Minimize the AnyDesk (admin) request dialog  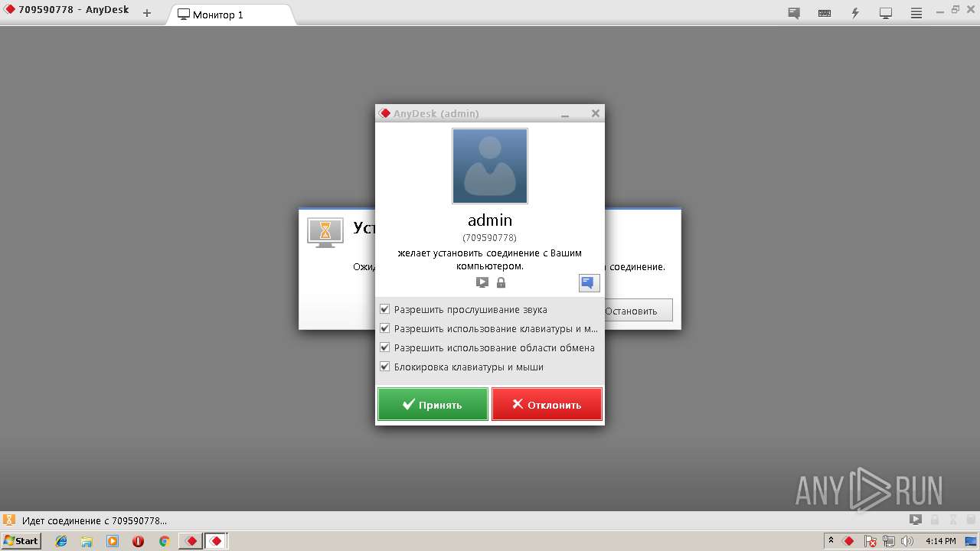(x=565, y=113)
